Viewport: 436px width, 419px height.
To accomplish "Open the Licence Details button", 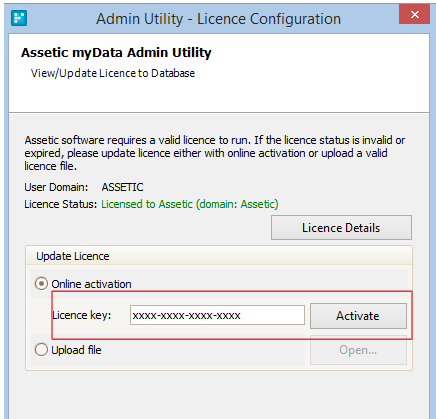I will point(341,228).
